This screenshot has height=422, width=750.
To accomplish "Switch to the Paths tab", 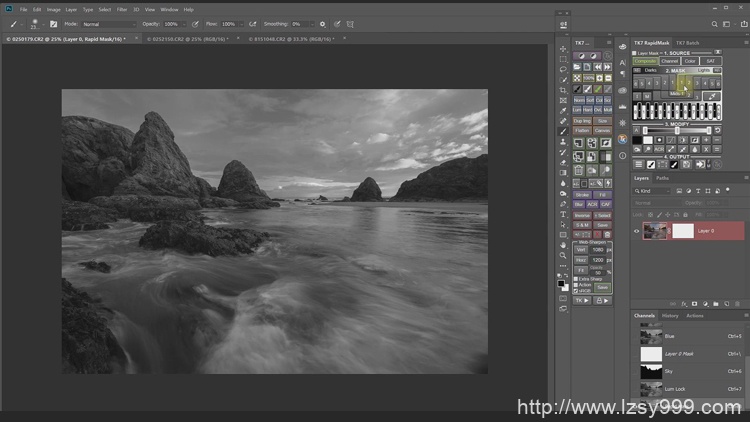I will click(x=662, y=178).
